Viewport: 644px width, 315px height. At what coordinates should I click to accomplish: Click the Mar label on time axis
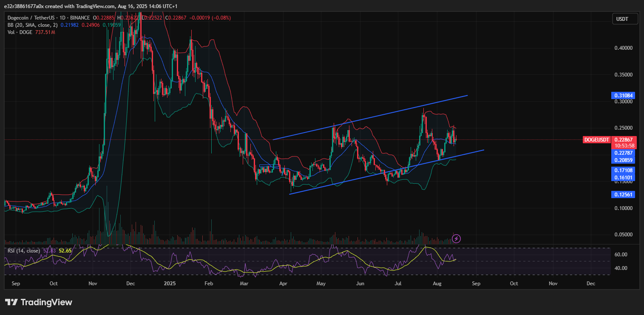(x=244, y=283)
